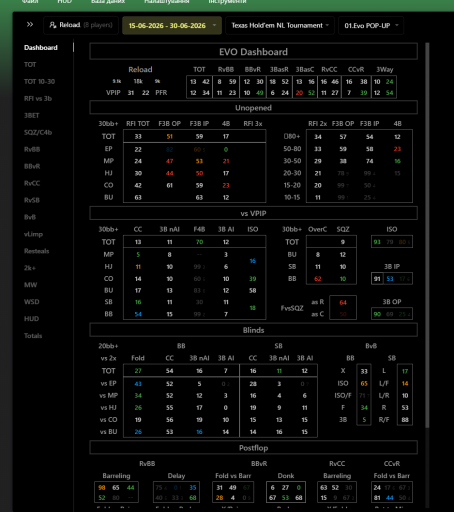
Task: Switch to the TOT sidebar tab
Action: (30, 65)
